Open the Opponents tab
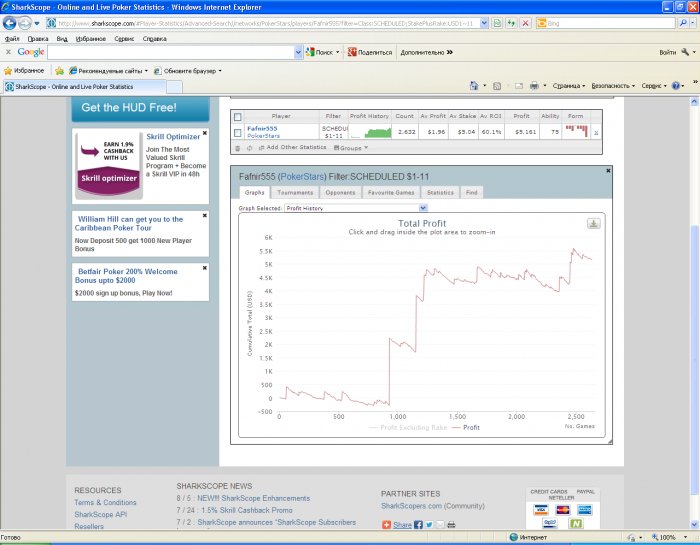Viewport: 700px width, 545px height. [x=340, y=192]
